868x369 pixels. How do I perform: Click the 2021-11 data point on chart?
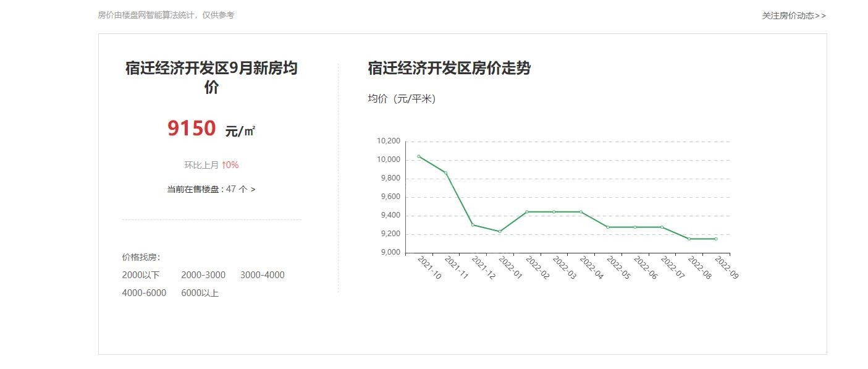pyautogui.click(x=446, y=173)
